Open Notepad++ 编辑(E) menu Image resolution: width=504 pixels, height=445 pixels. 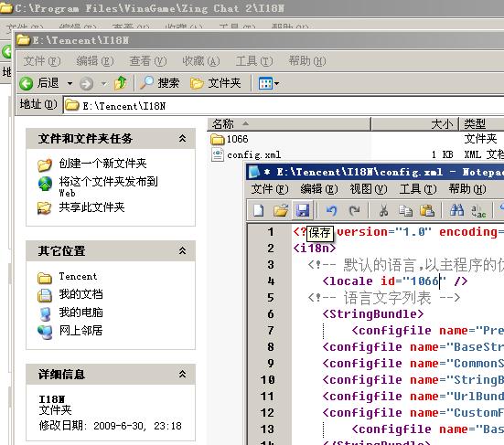pos(319,189)
